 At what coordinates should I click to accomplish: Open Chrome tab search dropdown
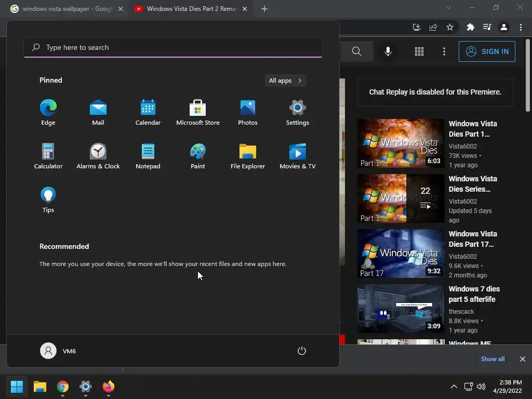[x=448, y=7]
